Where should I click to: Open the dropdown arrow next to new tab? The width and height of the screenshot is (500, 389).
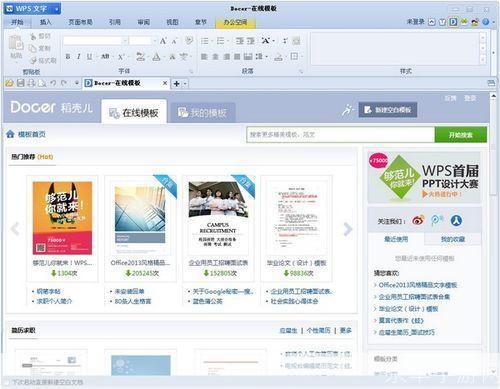(x=185, y=83)
